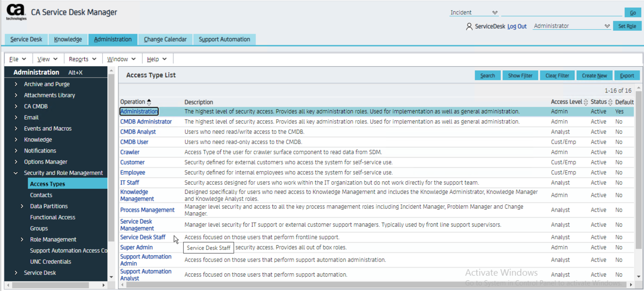The image size is (644, 291).
Task: Open the Incident search type dropdown
Action: point(474,13)
